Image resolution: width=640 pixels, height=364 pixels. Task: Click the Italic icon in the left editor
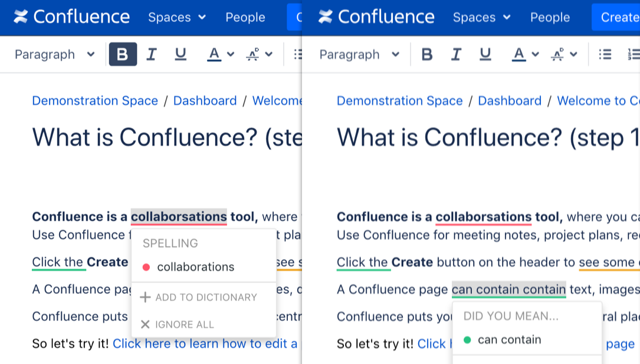(x=152, y=54)
